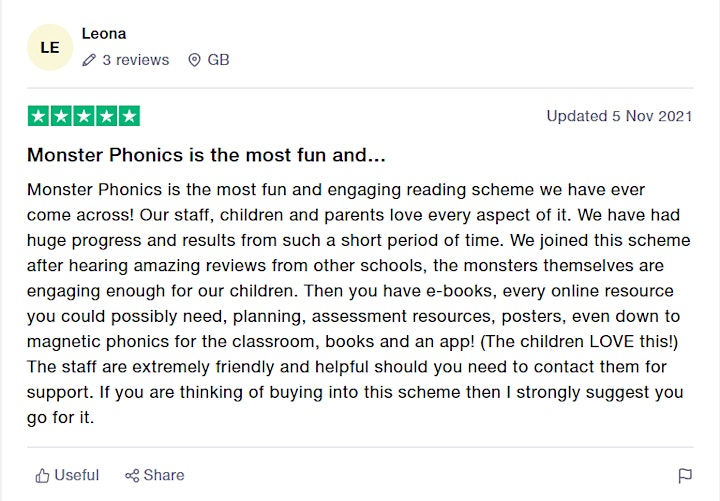
Task: Open reviewer name Leona's profile
Action: coord(104,34)
